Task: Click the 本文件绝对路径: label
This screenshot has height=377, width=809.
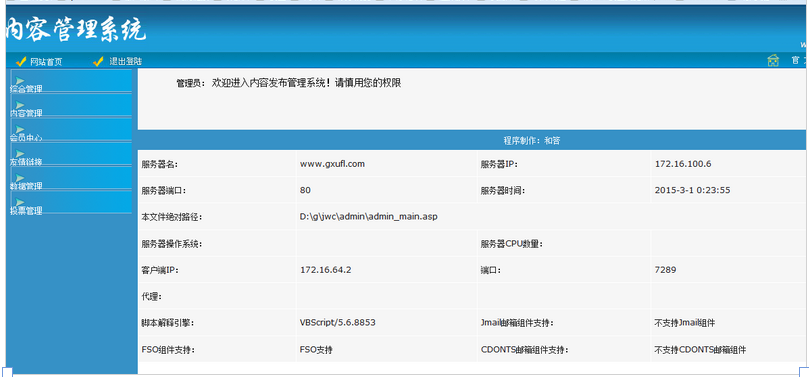Action: [171, 217]
